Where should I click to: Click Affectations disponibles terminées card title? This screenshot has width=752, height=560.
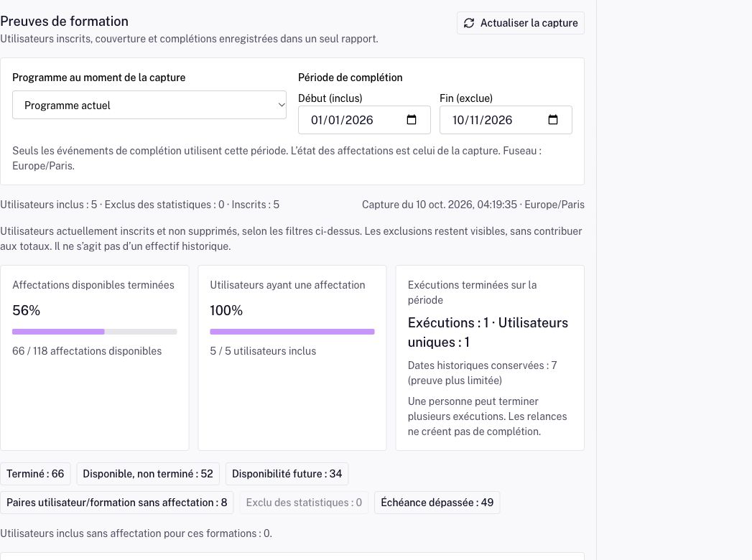93,285
